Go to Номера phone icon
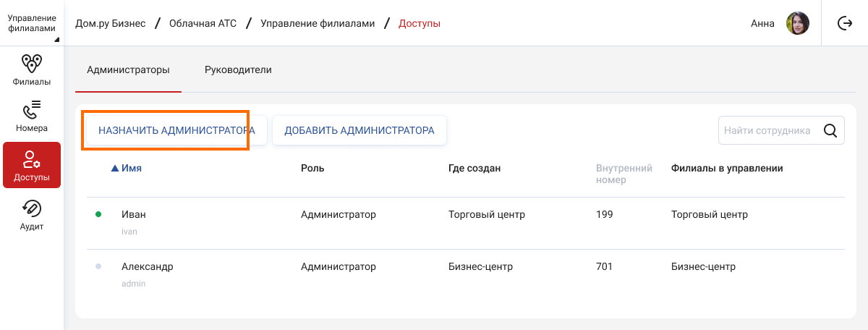 (32, 110)
